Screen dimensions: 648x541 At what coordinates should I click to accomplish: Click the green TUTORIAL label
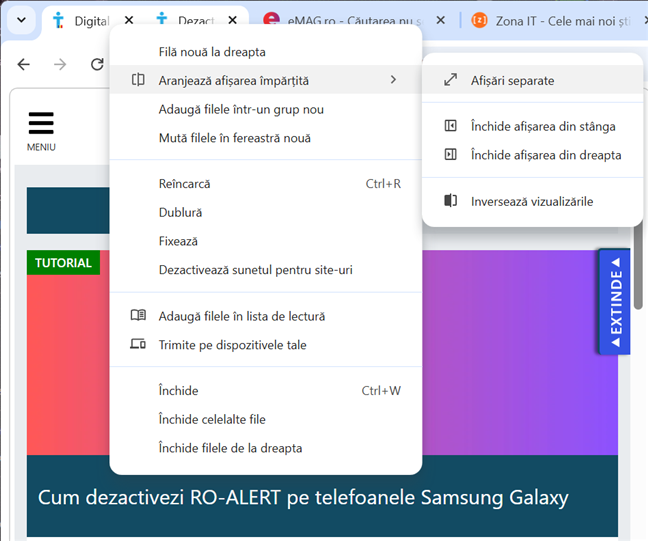click(63, 262)
